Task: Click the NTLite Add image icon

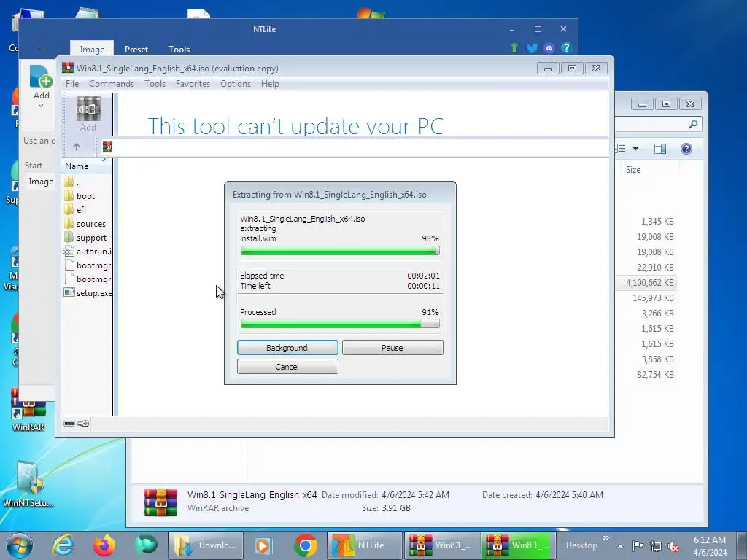Action: [x=41, y=77]
